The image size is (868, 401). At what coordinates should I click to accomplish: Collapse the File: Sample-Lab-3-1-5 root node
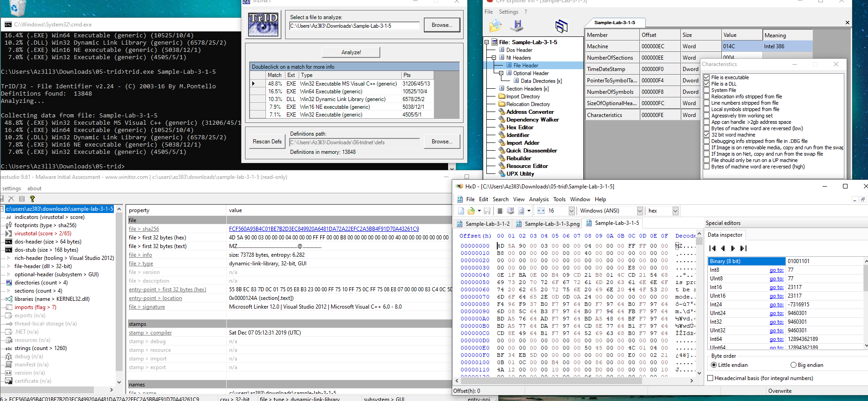[486, 42]
